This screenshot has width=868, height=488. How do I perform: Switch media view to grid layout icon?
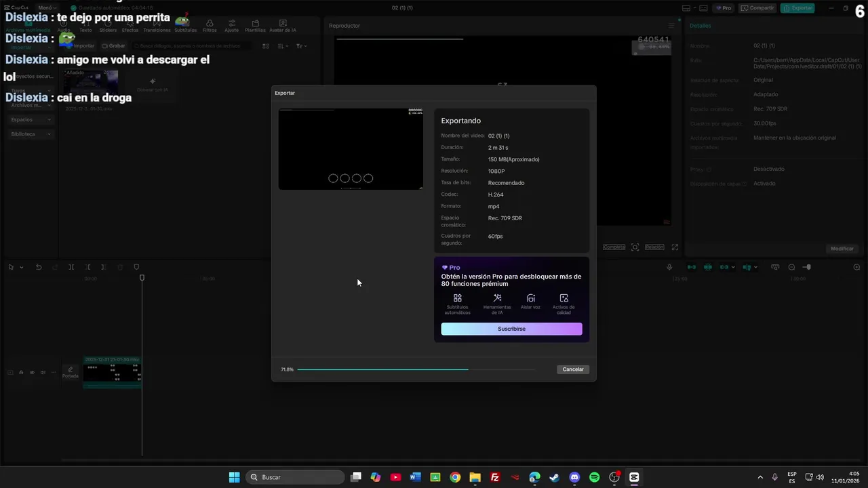[266, 46]
